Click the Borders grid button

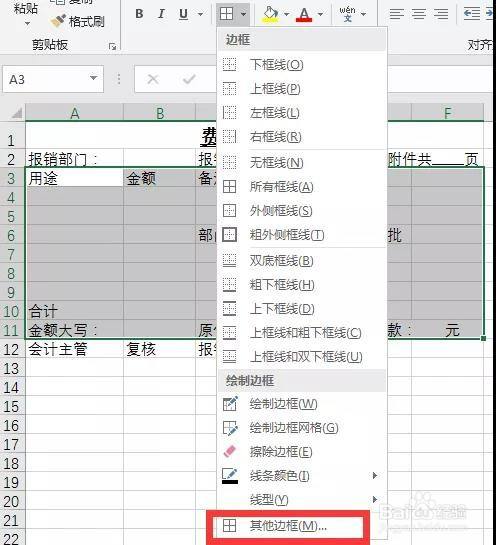227,14
